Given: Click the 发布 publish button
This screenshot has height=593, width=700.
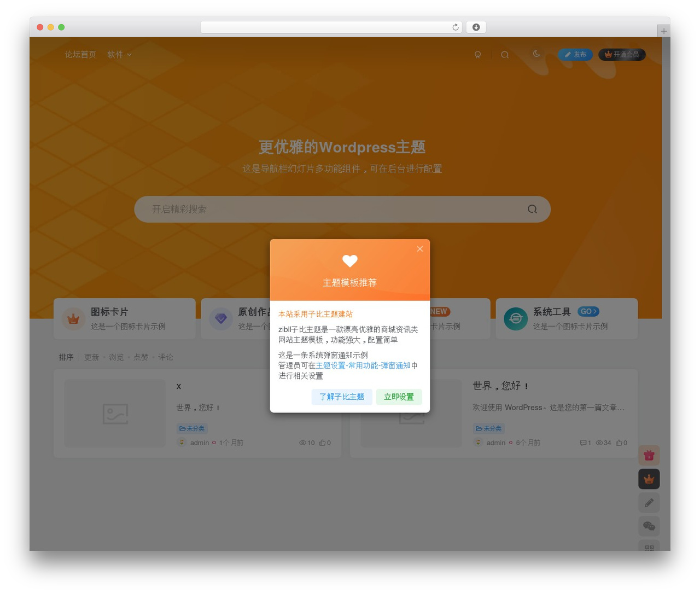Looking at the screenshot, I should pyautogui.click(x=575, y=55).
